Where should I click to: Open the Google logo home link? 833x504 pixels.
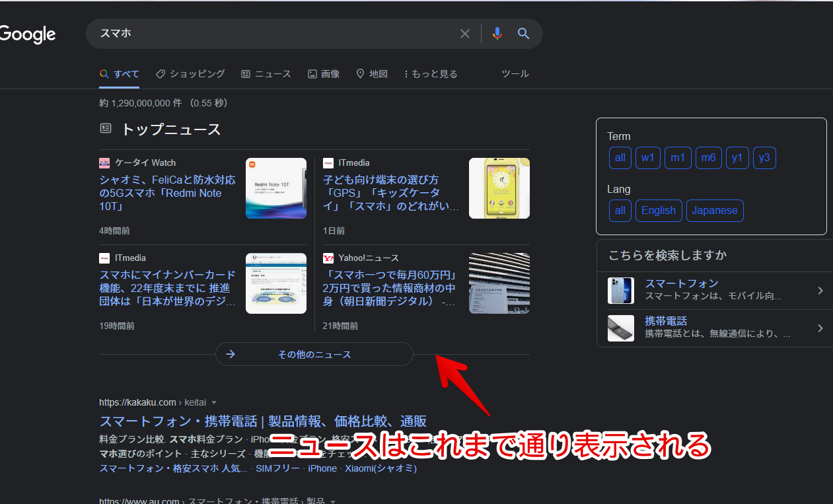pyautogui.click(x=27, y=34)
